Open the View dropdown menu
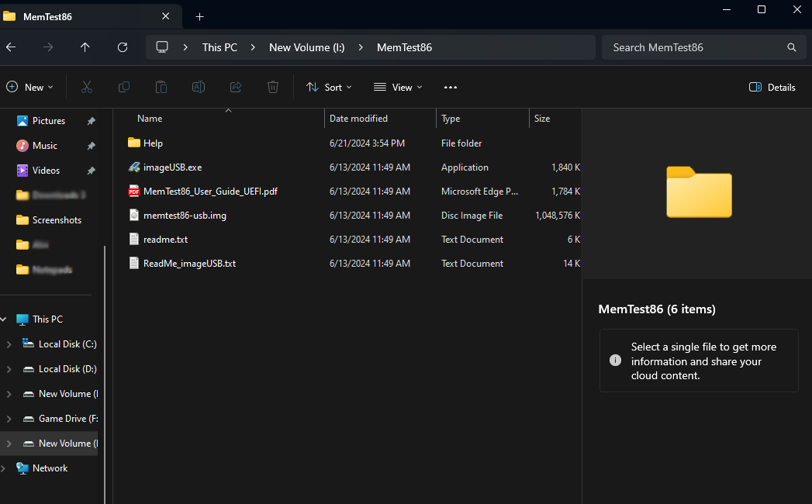Screen dimensions: 812x504 pos(398,87)
